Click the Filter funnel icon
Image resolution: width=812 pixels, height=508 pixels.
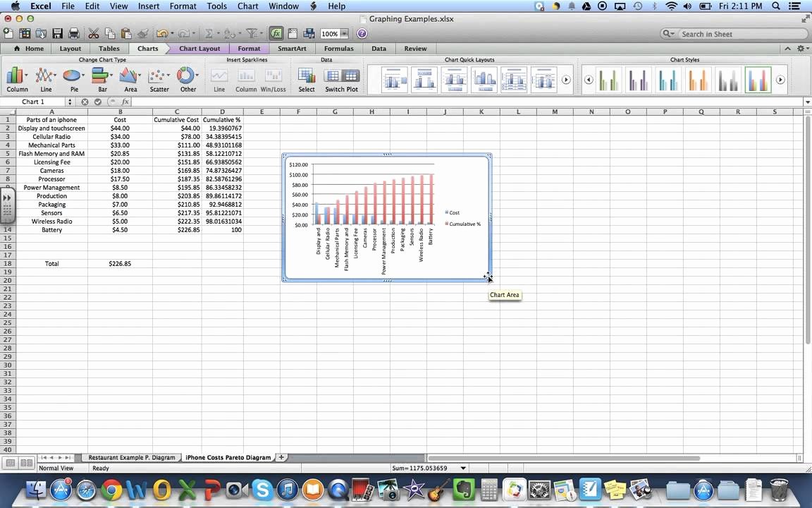(x=252, y=34)
